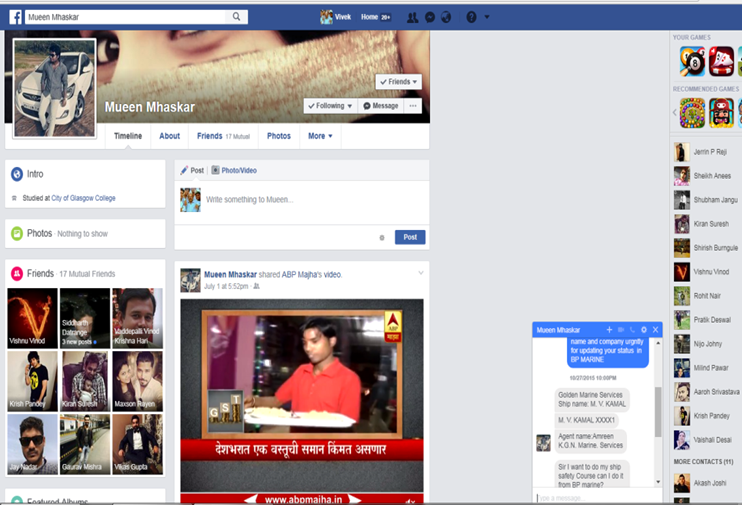Open Mueen Mhaskar profile picture
The image size is (742, 505).
(54, 88)
